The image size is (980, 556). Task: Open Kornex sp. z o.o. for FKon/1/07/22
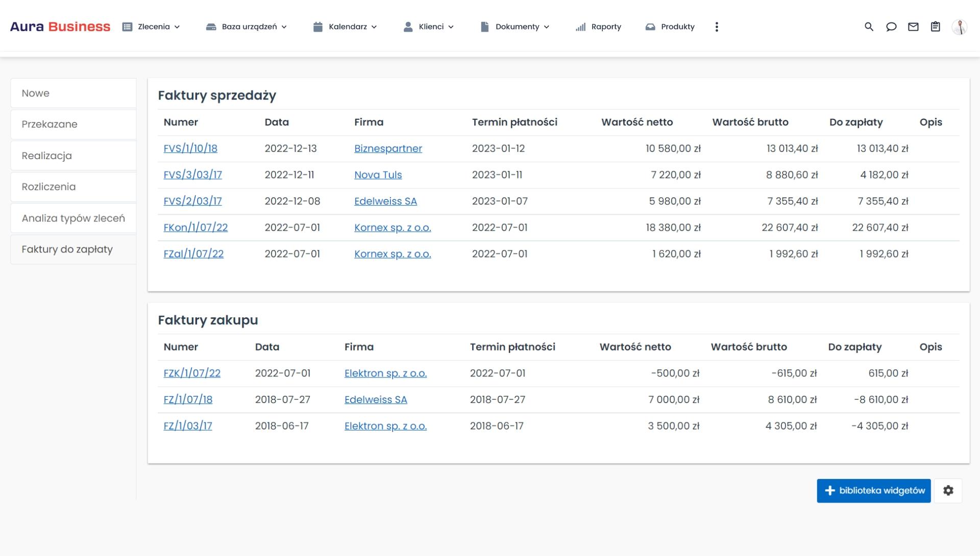[393, 228]
